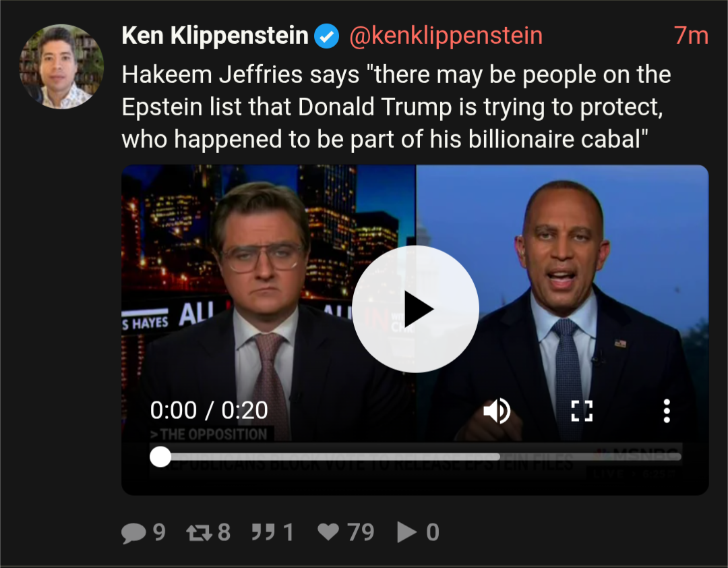Click the 79 likes count
Screen dimensions: 728x568
click(360, 532)
